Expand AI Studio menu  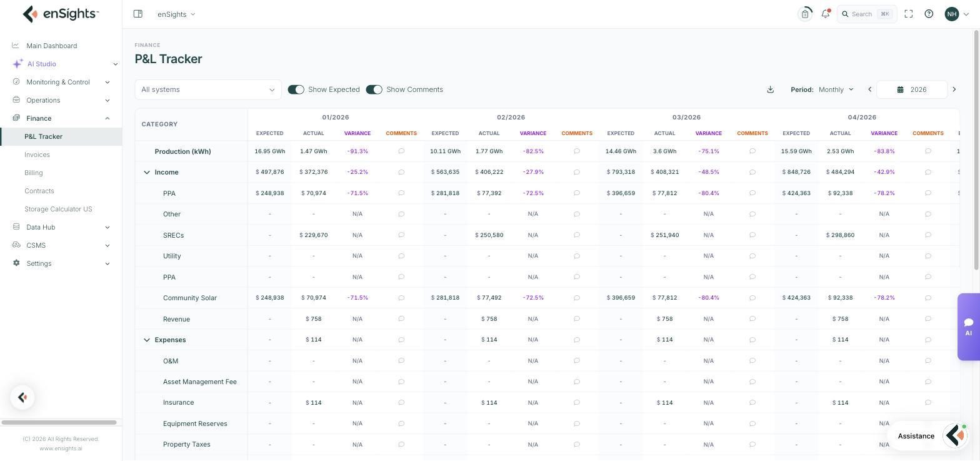(x=61, y=64)
